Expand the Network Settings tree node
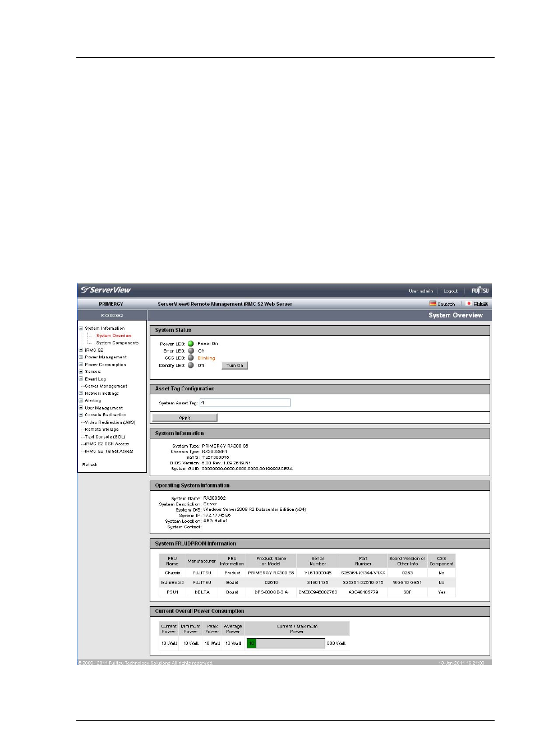The width and height of the screenshot is (535, 756). point(81,394)
